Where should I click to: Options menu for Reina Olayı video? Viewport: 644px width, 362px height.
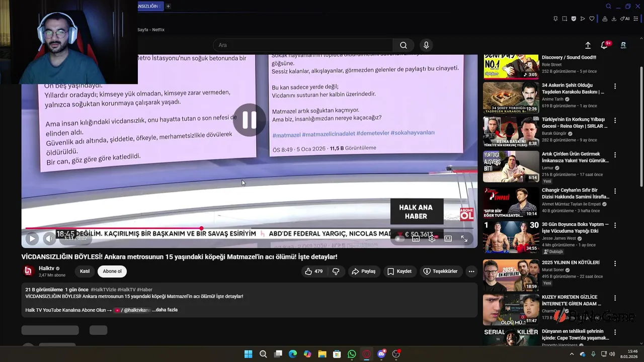point(615,120)
